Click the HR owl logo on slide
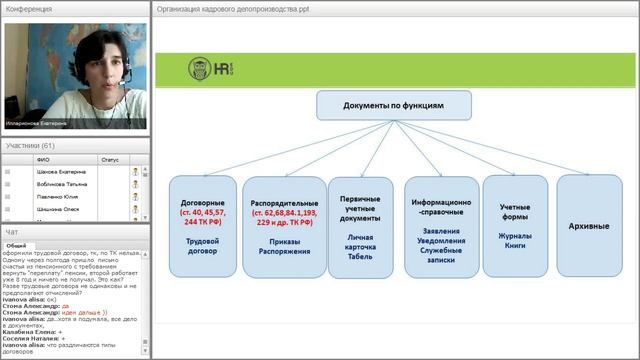Viewport: 640px width, 360px height. [211, 69]
